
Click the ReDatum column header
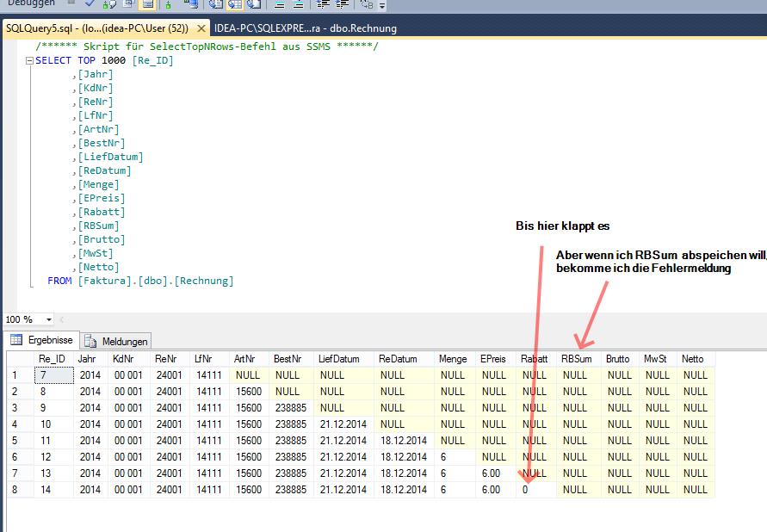tap(404, 359)
